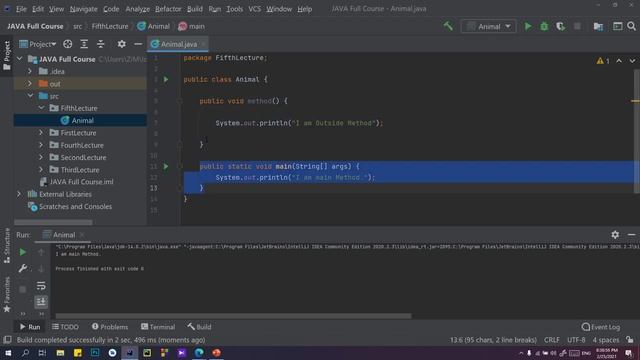Screen dimensions: 640x360
Task: Select the Animal.java editor tab
Action: click(x=178, y=44)
